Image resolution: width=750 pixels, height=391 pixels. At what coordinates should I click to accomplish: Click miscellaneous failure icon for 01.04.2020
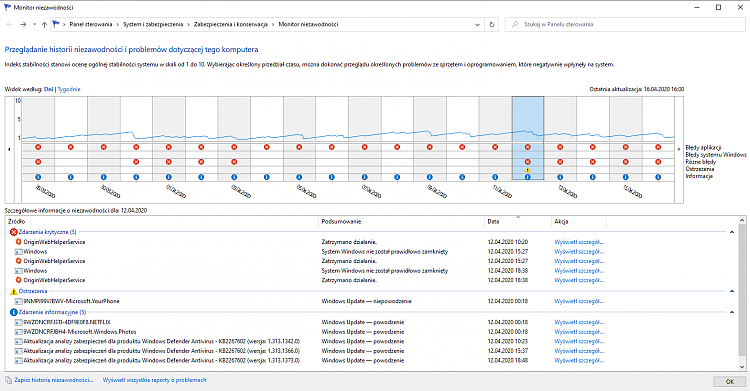168,162
